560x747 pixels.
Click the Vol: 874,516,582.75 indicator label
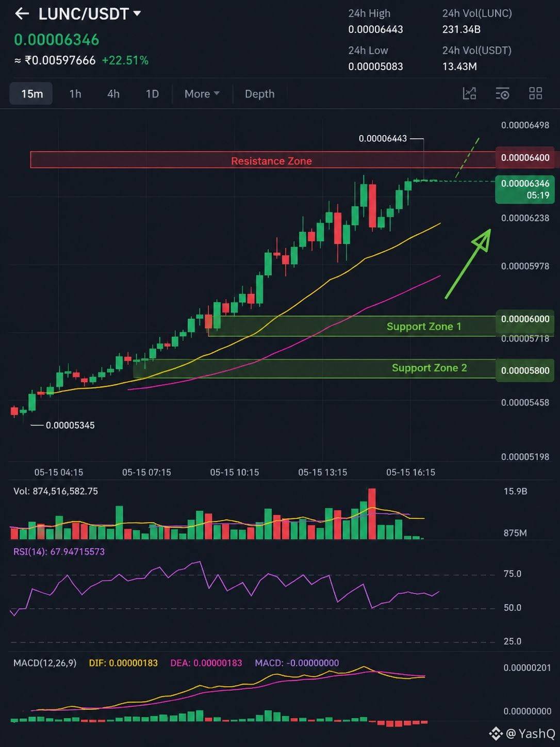pyautogui.click(x=56, y=491)
